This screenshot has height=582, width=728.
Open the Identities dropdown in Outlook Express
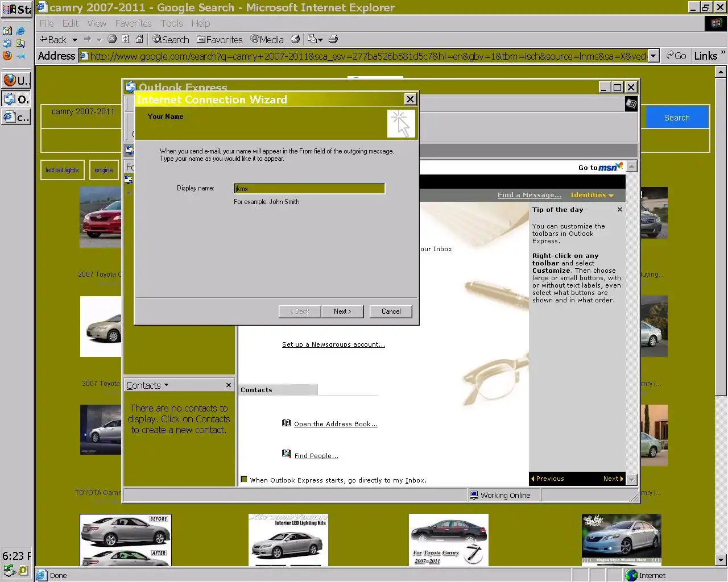[x=592, y=195]
